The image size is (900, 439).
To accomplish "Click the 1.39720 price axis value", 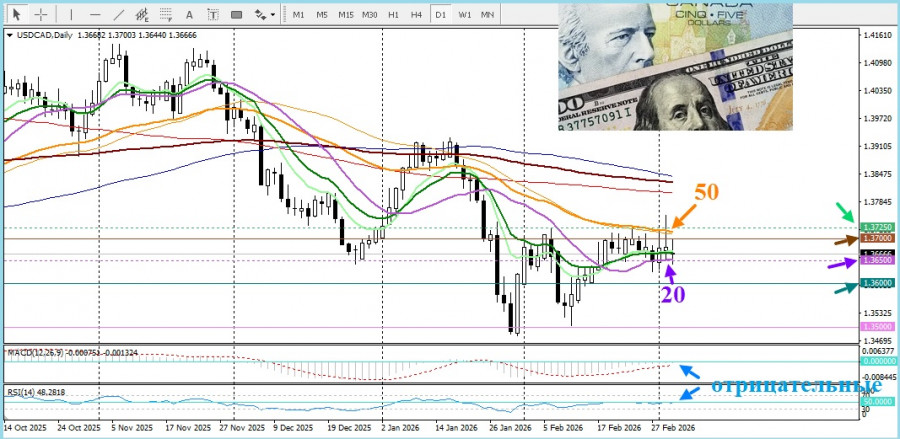I will coord(878,119).
